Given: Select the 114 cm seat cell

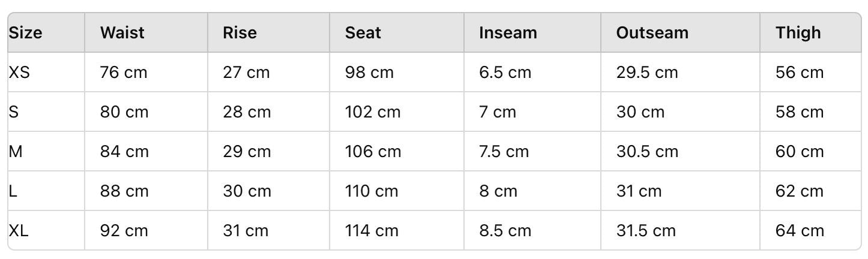Looking at the screenshot, I should (x=371, y=230).
